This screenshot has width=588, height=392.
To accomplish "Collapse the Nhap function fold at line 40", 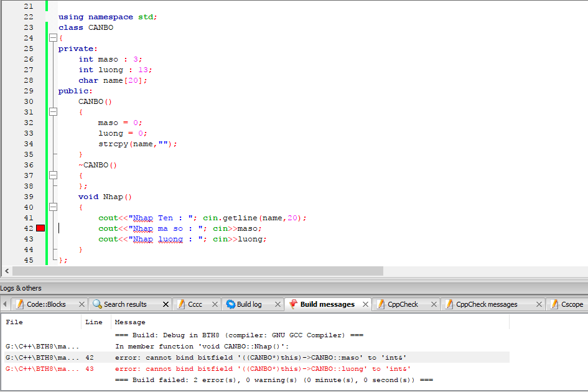I will [x=53, y=207].
